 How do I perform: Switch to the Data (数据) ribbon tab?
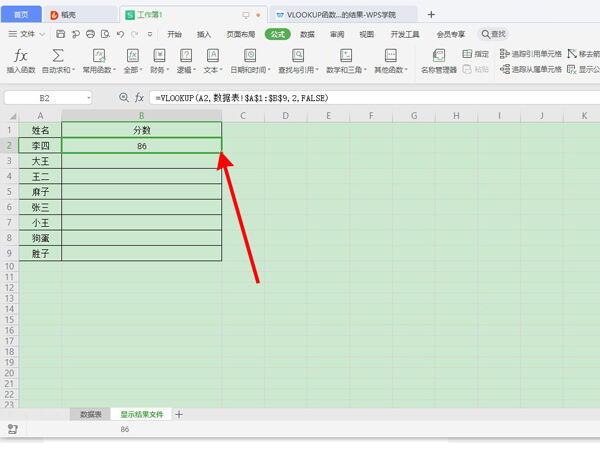(307, 34)
